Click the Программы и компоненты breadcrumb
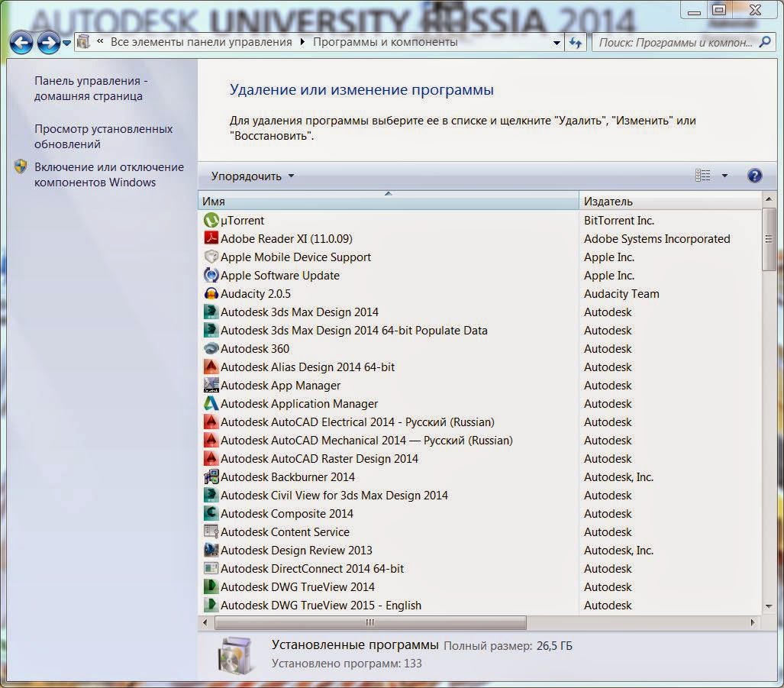The width and height of the screenshot is (784, 688). (x=385, y=42)
